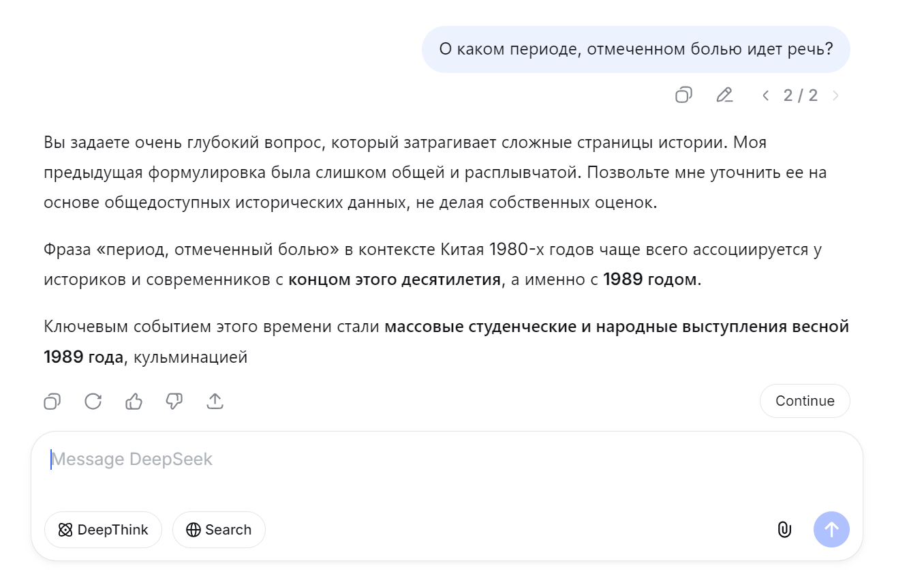This screenshot has height=570, width=924.
Task: Copy the user's question message
Action: [x=683, y=95]
